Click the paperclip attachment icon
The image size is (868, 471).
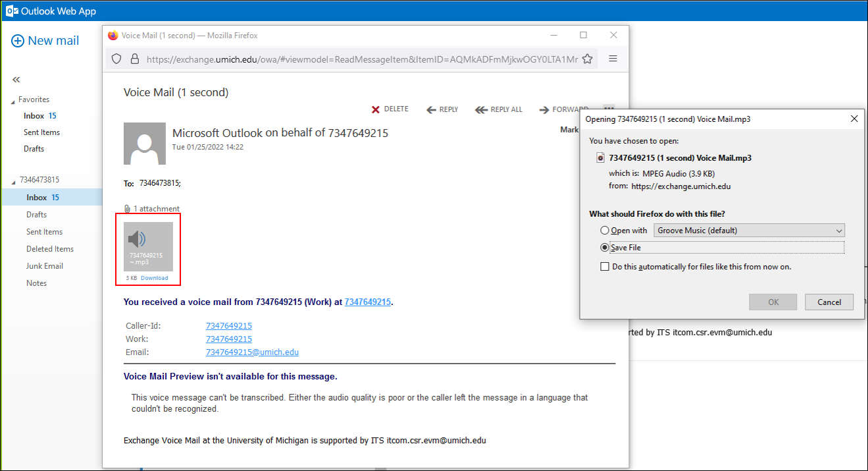coord(128,209)
